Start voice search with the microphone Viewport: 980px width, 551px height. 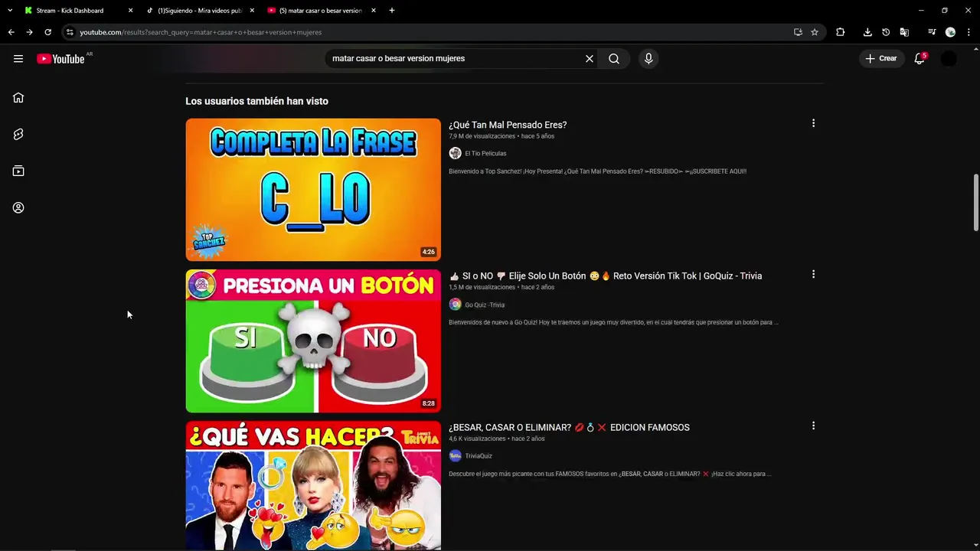coord(648,59)
